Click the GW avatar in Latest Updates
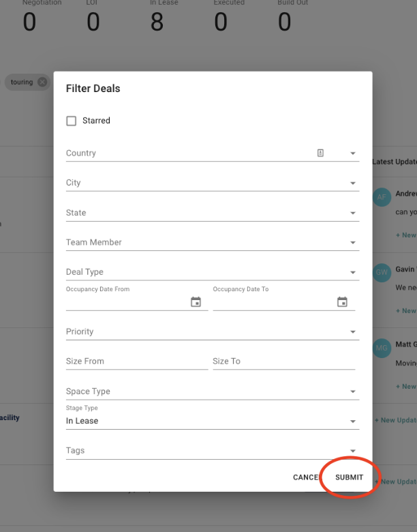Image resolution: width=417 pixels, height=532 pixels. (382, 272)
